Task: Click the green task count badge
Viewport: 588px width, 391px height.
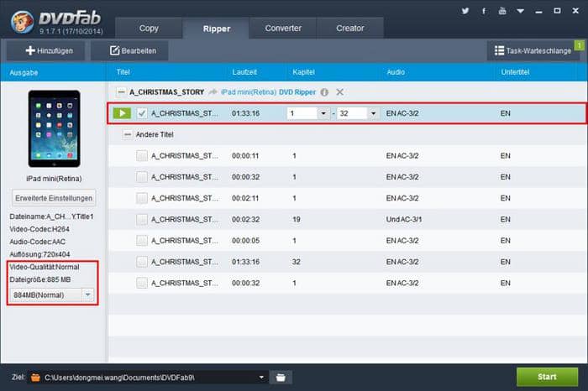Action: [x=580, y=45]
